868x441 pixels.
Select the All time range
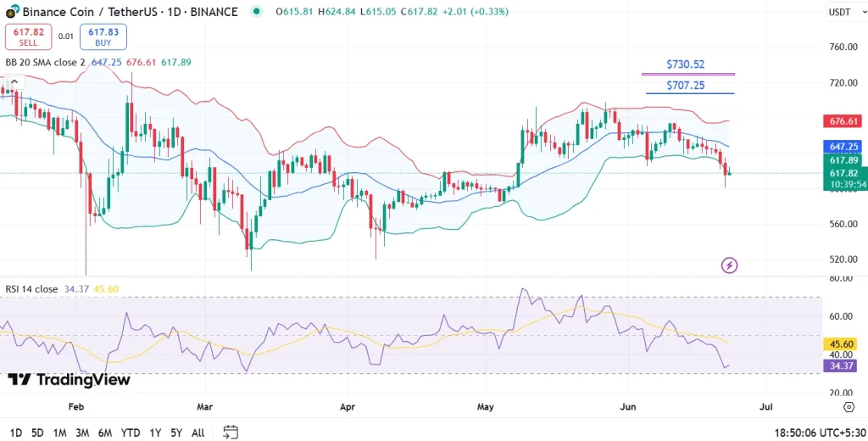pyautogui.click(x=198, y=433)
